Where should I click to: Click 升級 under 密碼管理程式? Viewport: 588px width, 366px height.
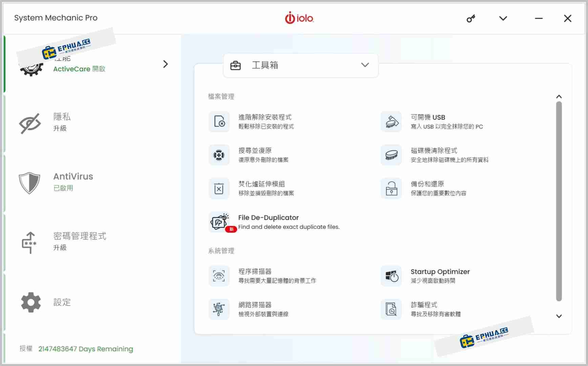pos(60,248)
